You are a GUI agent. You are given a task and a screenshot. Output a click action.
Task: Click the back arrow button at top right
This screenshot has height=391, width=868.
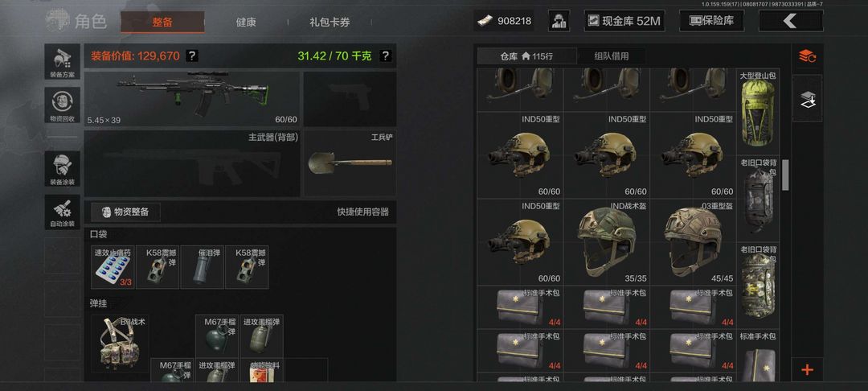coord(791,21)
